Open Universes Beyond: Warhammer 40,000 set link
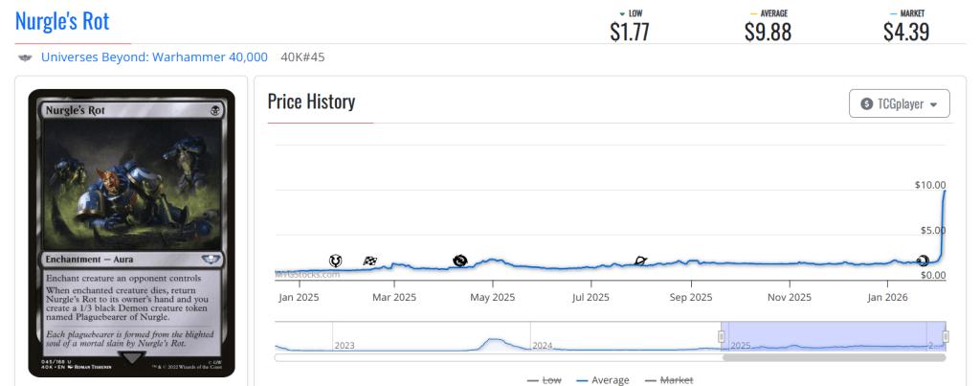Screen dimensions: 980x386 point(154,57)
